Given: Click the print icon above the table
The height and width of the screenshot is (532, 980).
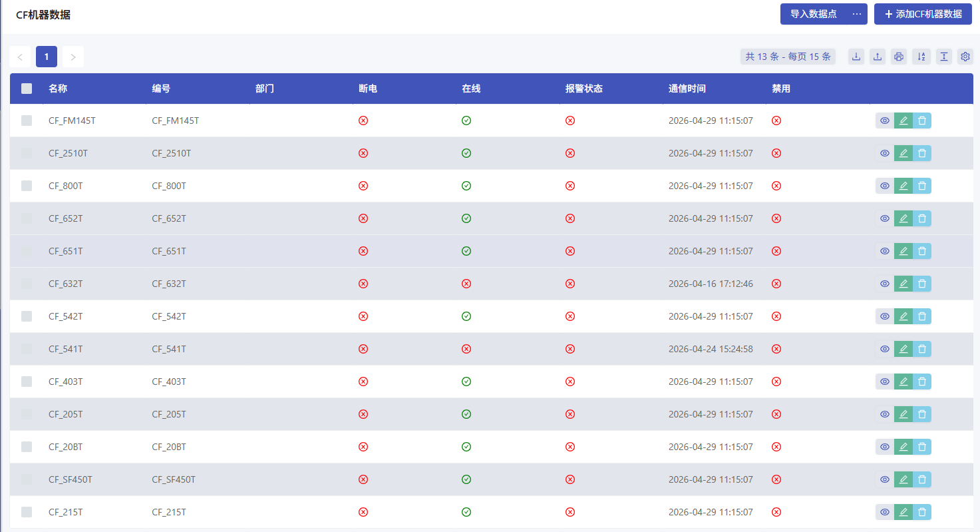Looking at the screenshot, I should [899, 57].
